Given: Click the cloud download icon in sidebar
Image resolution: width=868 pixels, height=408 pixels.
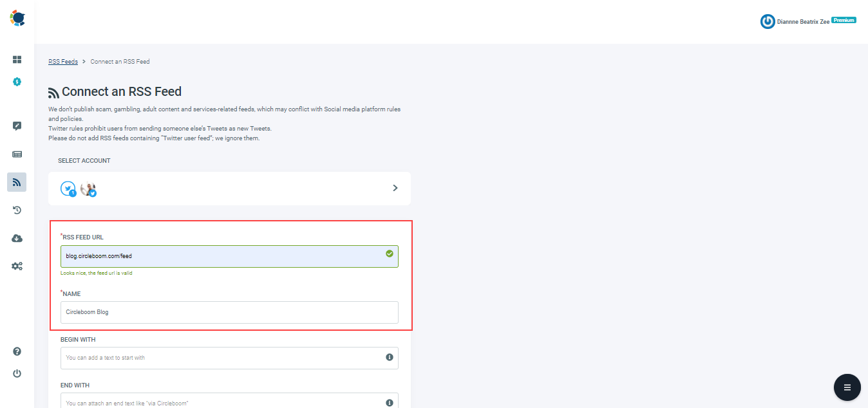Looking at the screenshot, I should (17, 238).
